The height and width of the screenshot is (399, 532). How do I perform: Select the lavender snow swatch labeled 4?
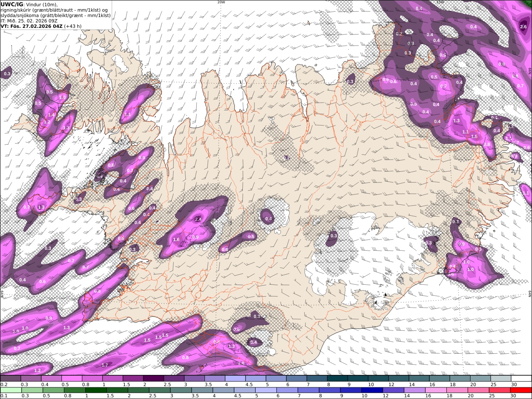pyautogui.click(x=235, y=379)
